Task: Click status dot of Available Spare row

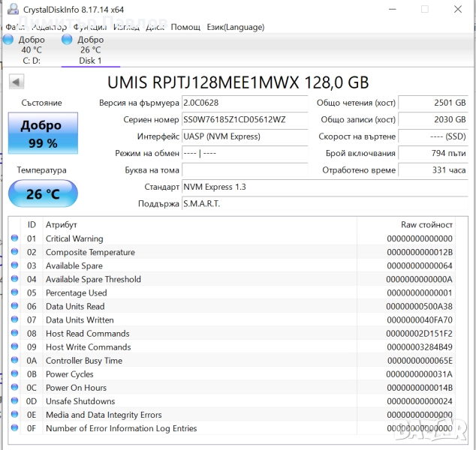Action: (14, 265)
